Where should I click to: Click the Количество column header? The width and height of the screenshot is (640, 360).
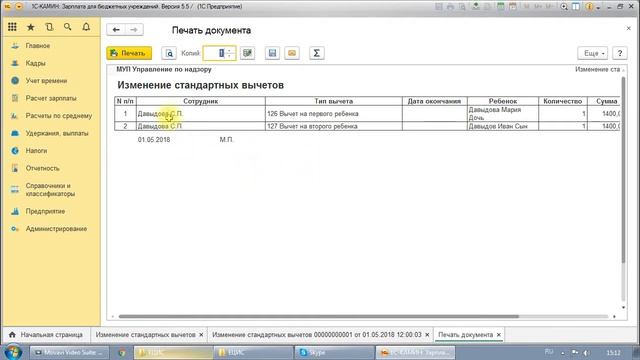click(563, 101)
